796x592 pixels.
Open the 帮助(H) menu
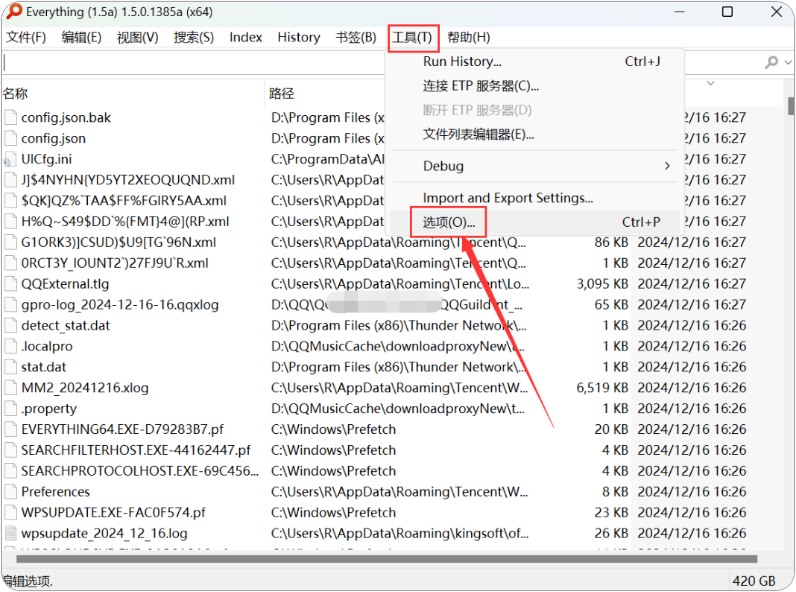point(469,38)
